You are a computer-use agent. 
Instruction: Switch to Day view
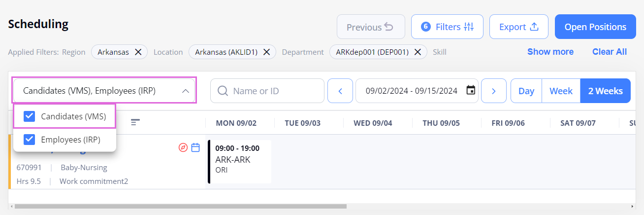(x=526, y=91)
